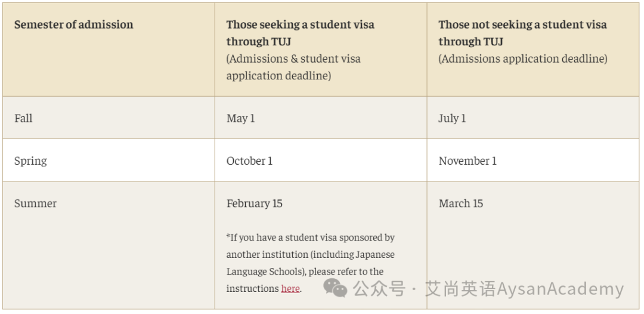Click the Summer semester row label
Screen dimensions: 644x314
pyautogui.click(x=35, y=204)
